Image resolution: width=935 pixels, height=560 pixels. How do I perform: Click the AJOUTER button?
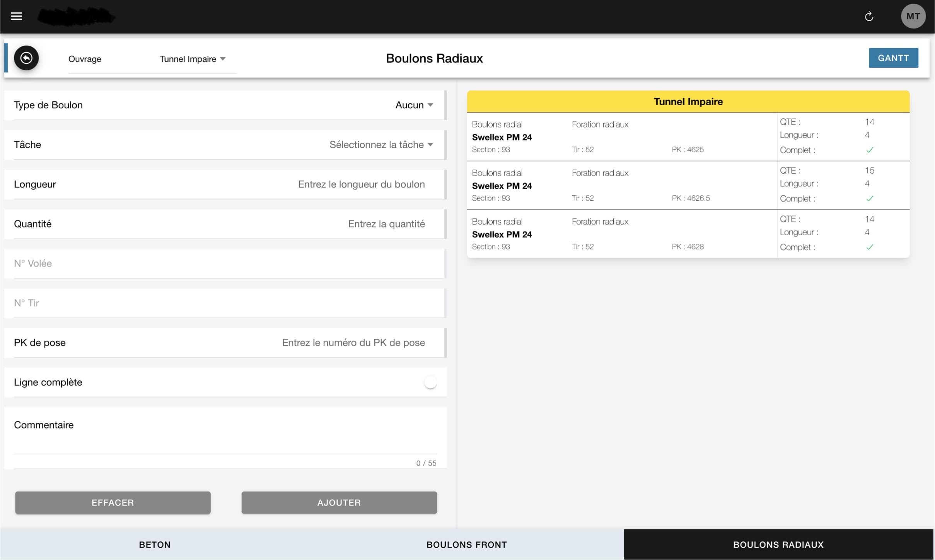(339, 502)
